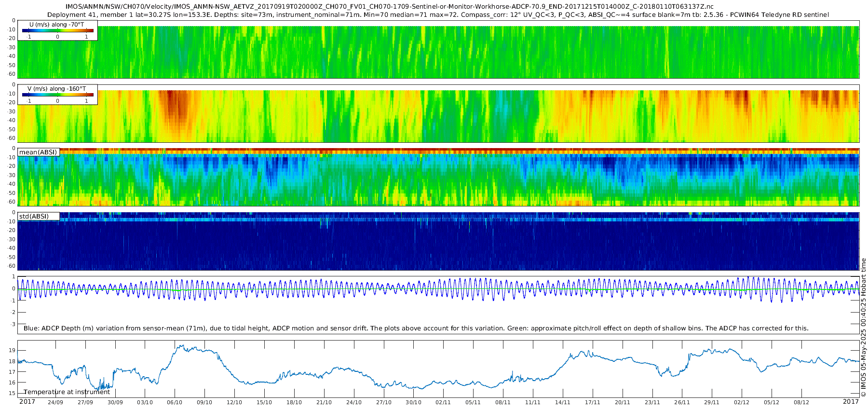Click the 24/09 date tick label
The width and height of the screenshot is (868, 410).
55,402
